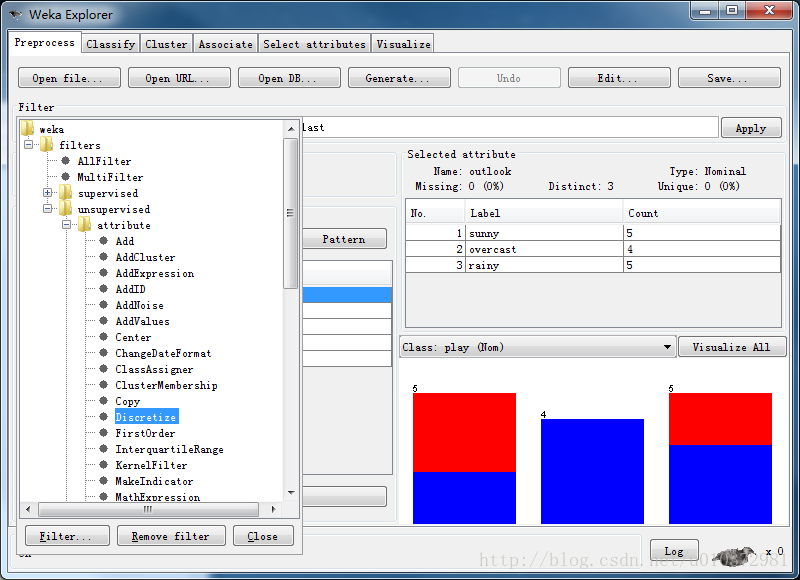Viewport: 800px width, 580px height.
Task: Click the bullet icon beside AddCluster
Action: point(104,257)
